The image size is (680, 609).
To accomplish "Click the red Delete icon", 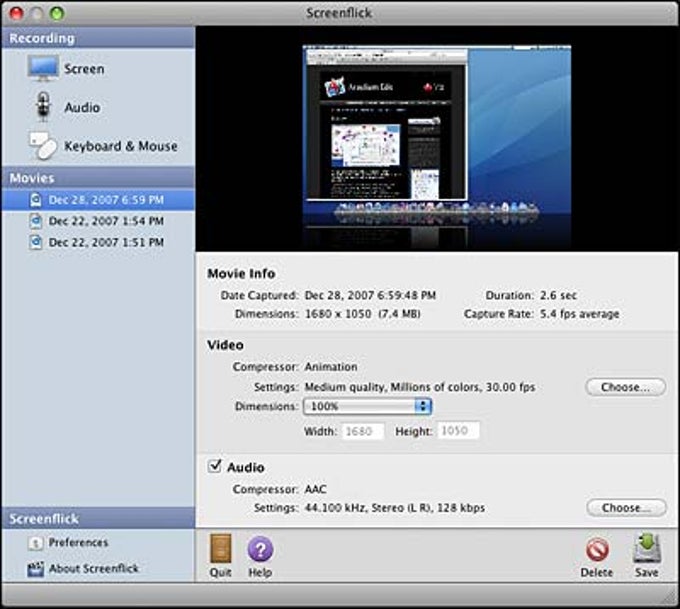I will pyautogui.click(x=597, y=550).
